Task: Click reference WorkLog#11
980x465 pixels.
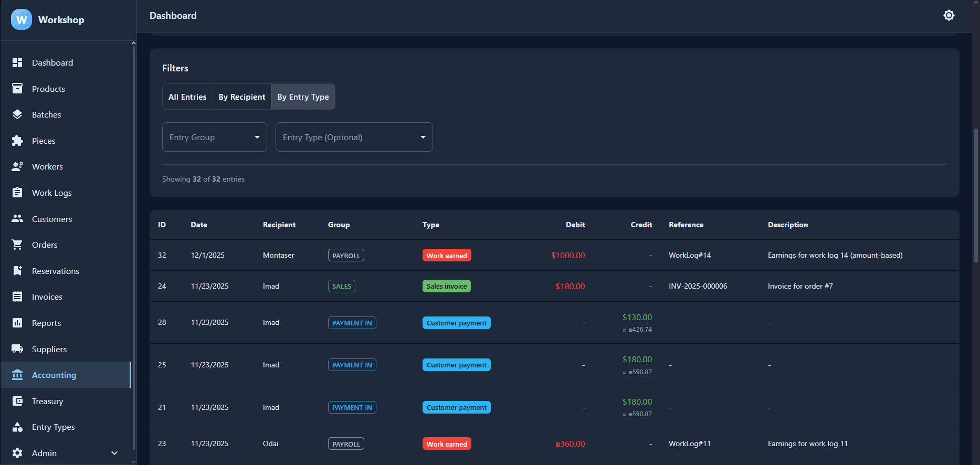Action: (690, 443)
